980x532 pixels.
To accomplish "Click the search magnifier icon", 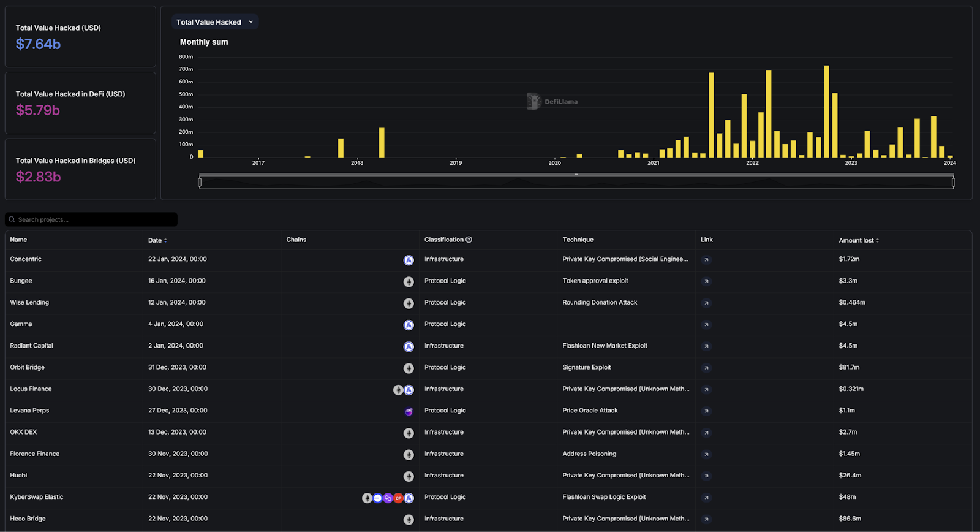I will [12, 219].
